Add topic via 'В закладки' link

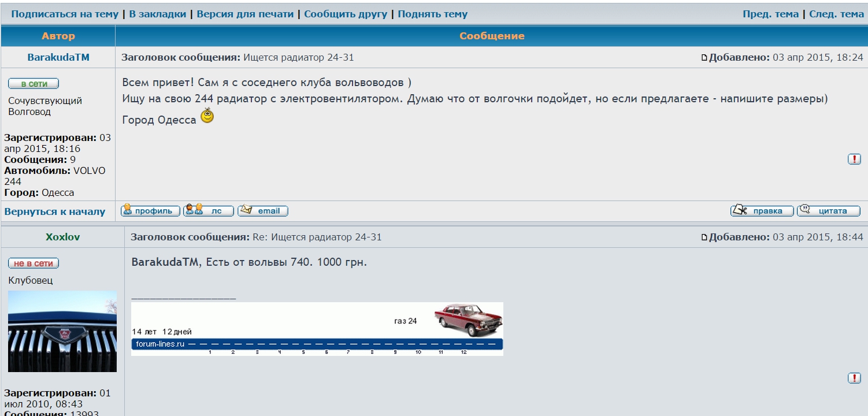[x=157, y=14]
